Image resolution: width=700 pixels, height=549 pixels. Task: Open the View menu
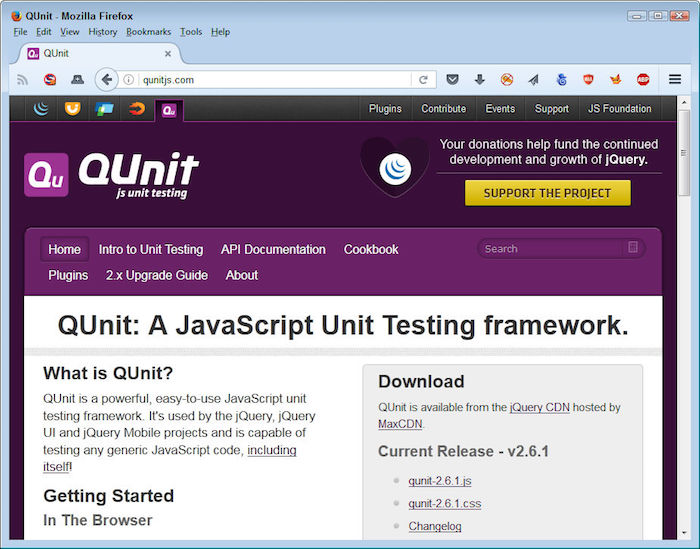(70, 32)
